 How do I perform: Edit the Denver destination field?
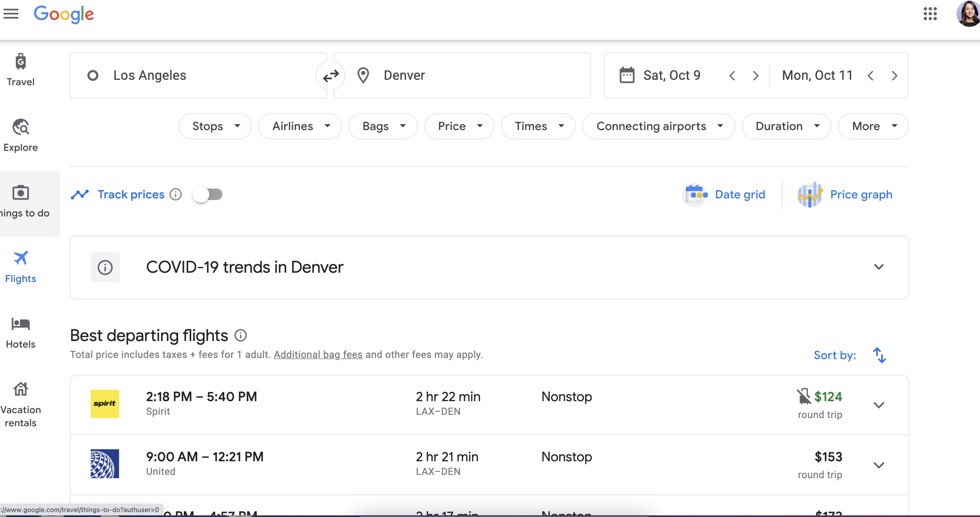click(462, 75)
